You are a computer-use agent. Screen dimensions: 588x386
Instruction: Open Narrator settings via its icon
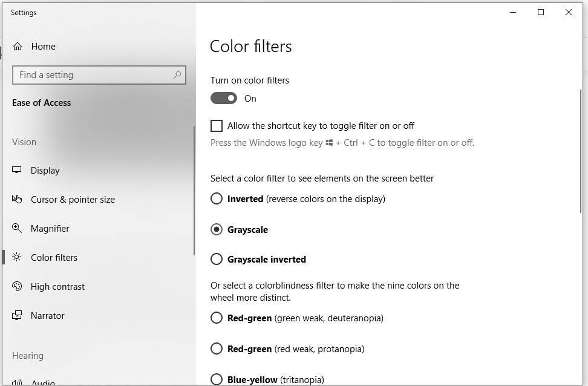[18, 315]
